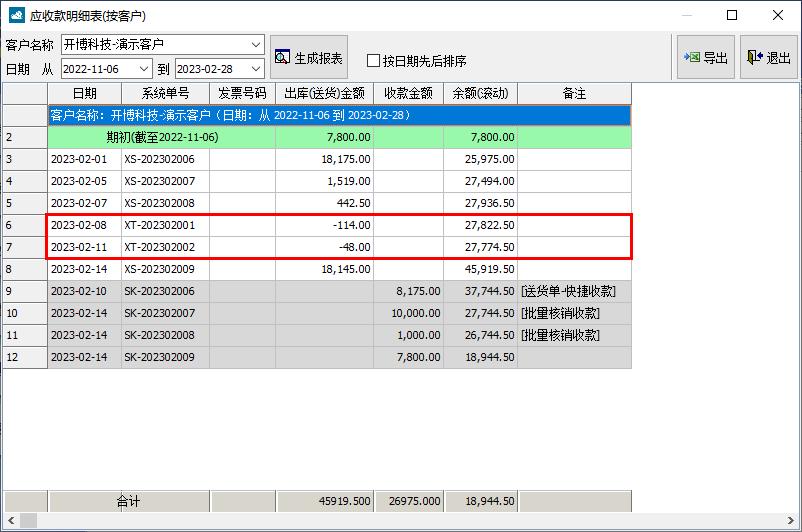Select order XS-202302007 cell
The width and height of the screenshot is (802, 532).
click(x=165, y=181)
